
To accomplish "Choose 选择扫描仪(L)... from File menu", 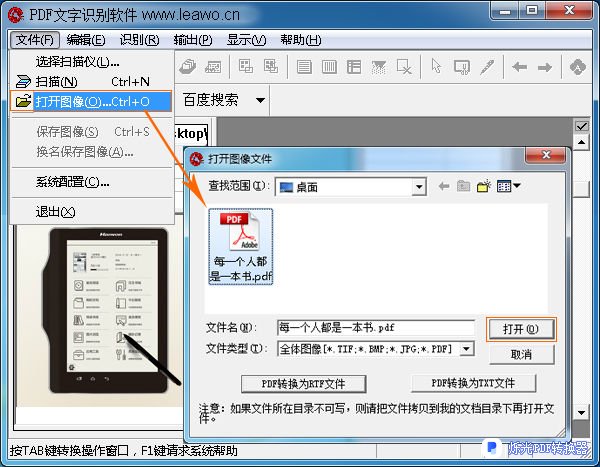I will point(92,61).
